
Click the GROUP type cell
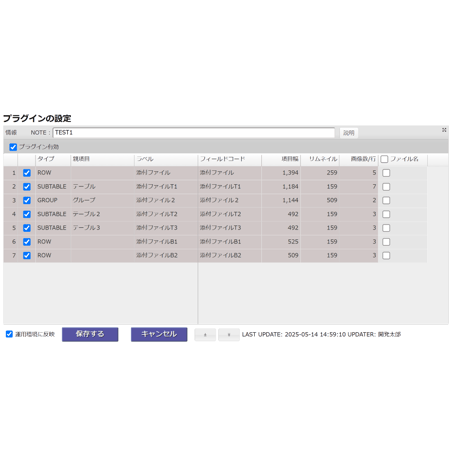pyautogui.click(x=53, y=200)
